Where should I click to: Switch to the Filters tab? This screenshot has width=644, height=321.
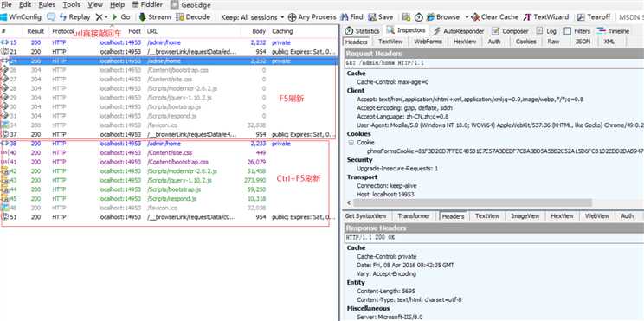coord(577,31)
